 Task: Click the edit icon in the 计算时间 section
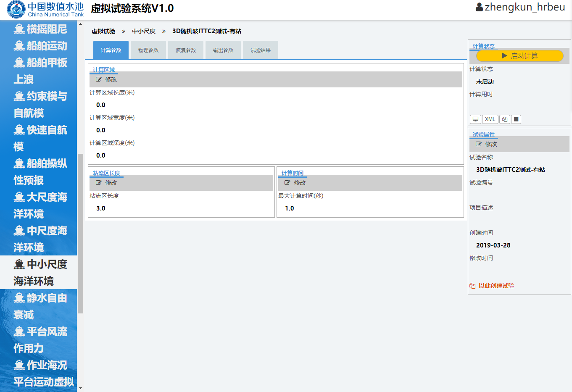point(287,183)
